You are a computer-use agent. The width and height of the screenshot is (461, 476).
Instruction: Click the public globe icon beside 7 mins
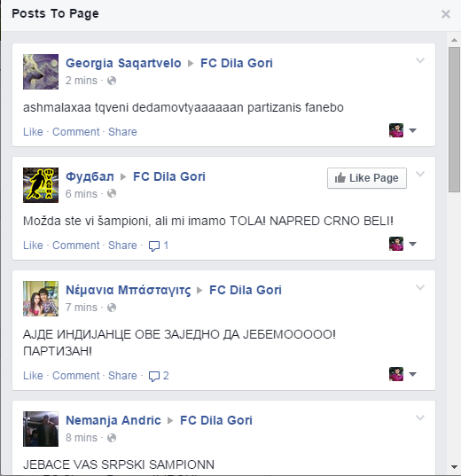pos(112,308)
